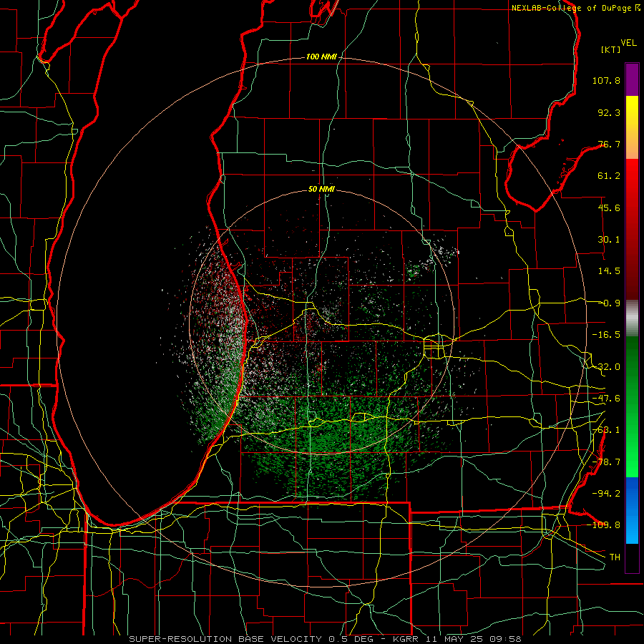
Task: Click the gray near-zero segment of the scale
Action: 632,318
